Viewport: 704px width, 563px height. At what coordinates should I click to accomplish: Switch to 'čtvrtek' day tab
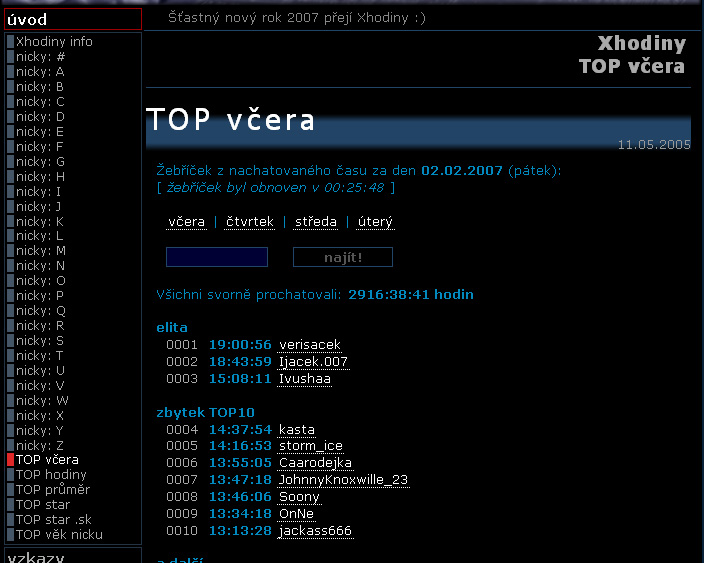point(249,222)
